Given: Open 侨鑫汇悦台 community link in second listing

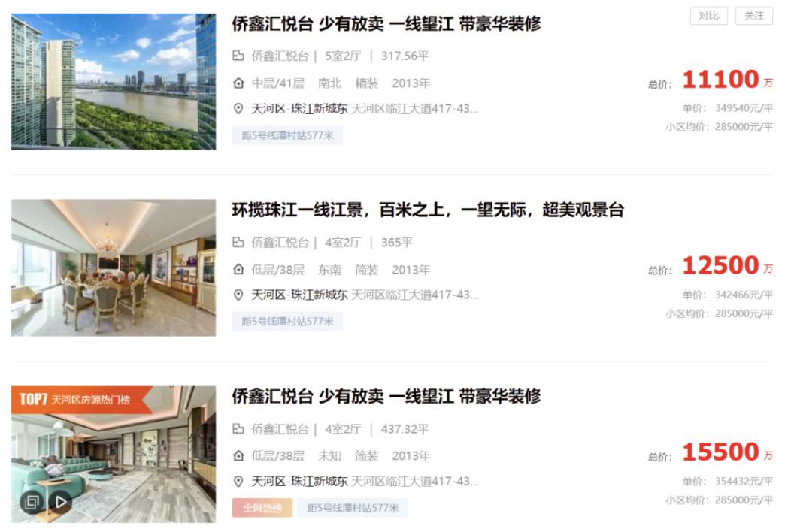Looking at the screenshot, I should (280, 243).
